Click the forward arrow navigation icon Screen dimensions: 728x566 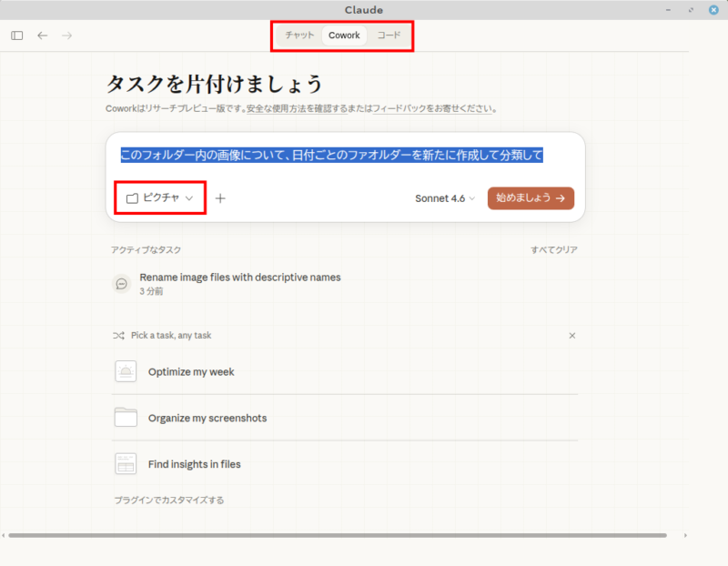66,35
